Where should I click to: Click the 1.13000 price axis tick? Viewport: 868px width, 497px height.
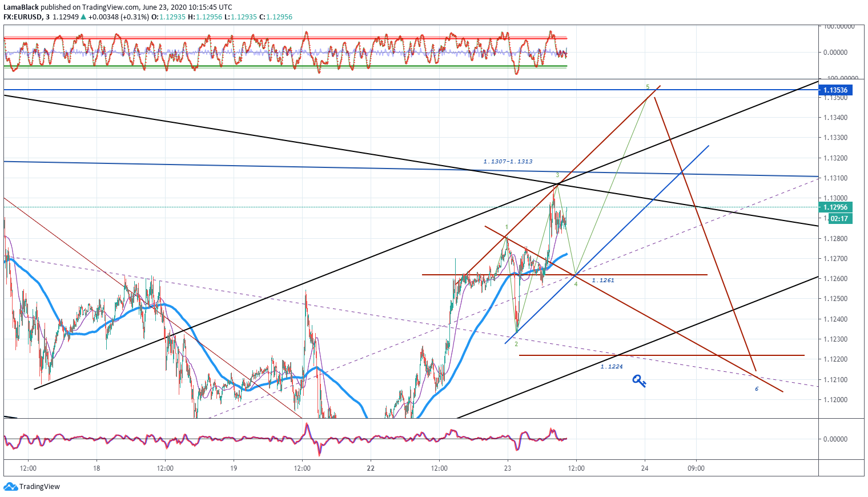coord(835,198)
